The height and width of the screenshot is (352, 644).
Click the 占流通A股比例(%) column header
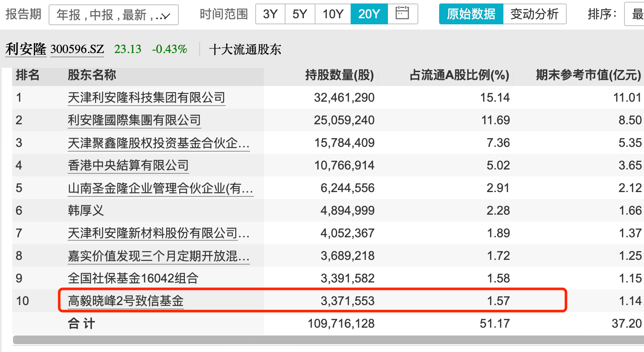pos(460,76)
